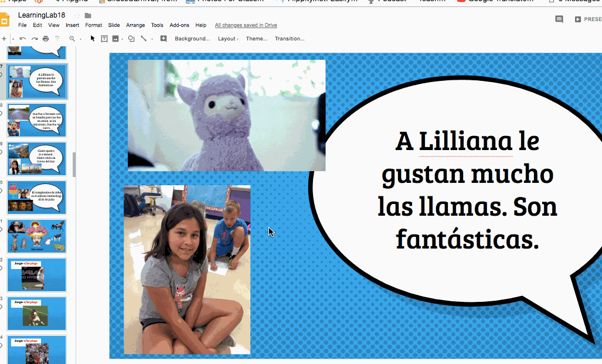The height and width of the screenshot is (364, 602).
Task: Expand the Layout dropdown
Action: 228,39
